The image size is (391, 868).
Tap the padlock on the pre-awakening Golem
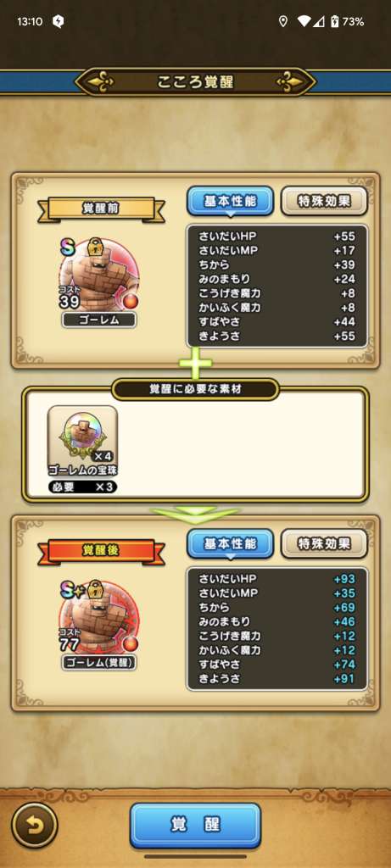pos(95,247)
